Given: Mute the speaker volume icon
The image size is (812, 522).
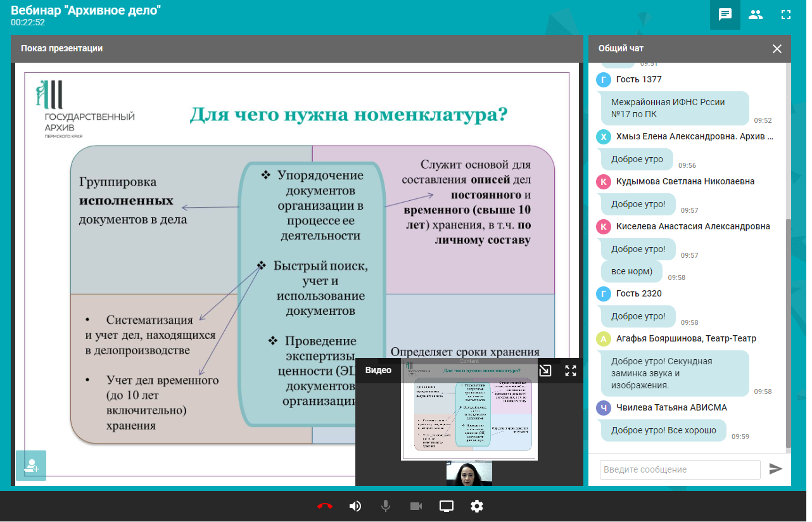Looking at the screenshot, I should (x=355, y=506).
